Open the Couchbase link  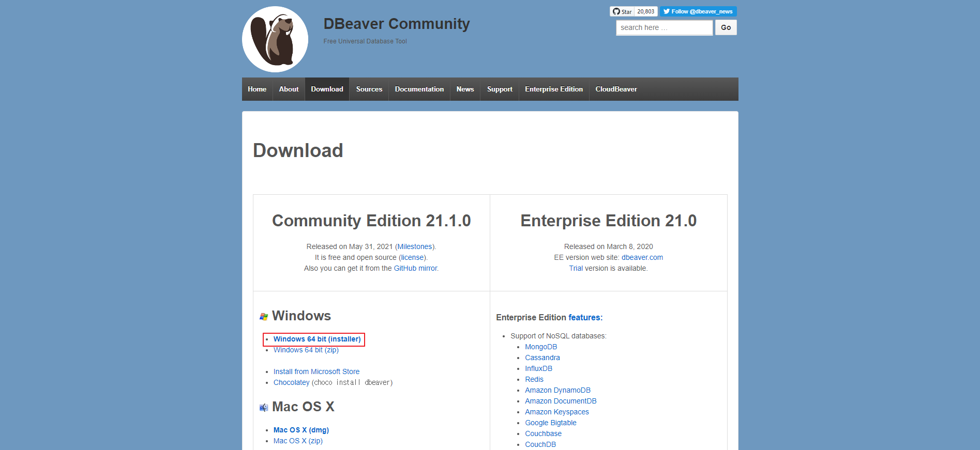(x=544, y=433)
